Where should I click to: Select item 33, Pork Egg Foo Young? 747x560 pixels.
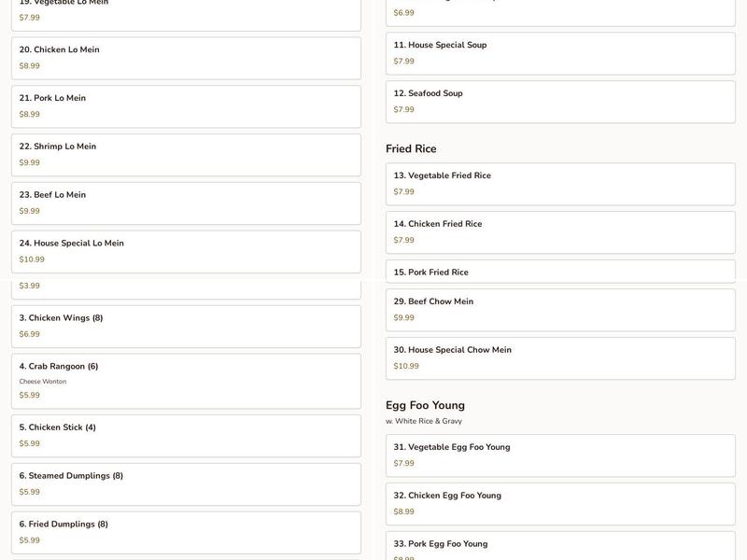point(560,546)
